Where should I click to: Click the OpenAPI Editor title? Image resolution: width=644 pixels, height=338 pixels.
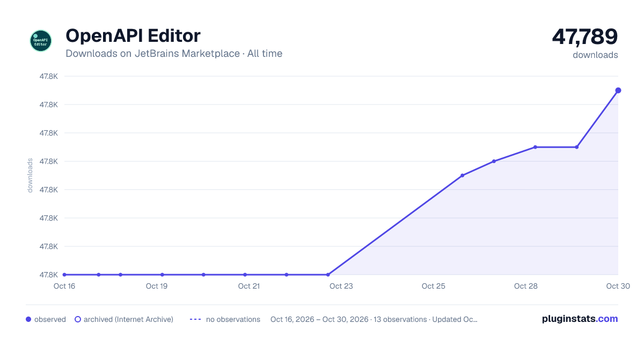[133, 35]
